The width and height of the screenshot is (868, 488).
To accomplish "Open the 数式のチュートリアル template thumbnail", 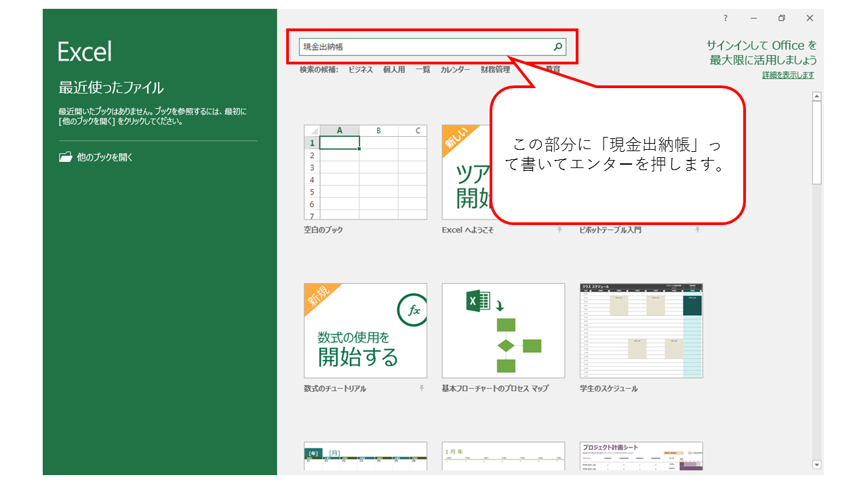I will 366,331.
